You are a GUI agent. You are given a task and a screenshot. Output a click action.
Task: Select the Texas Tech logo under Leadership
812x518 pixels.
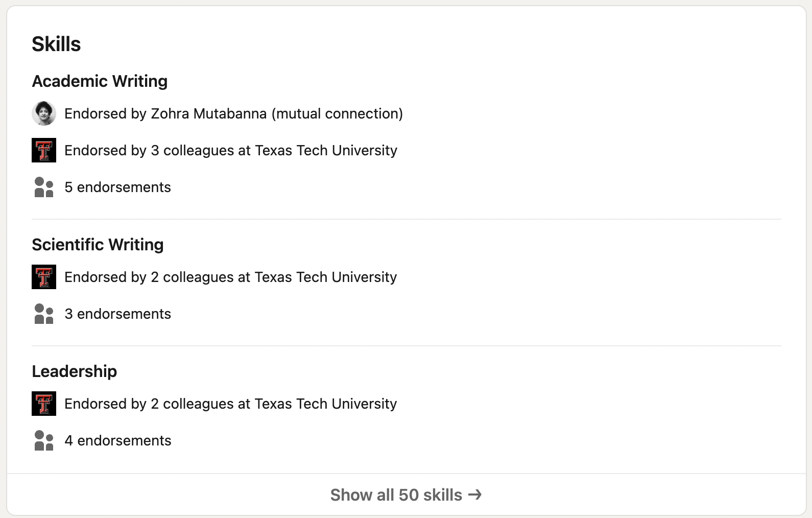pyautogui.click(x=43, y=404)
